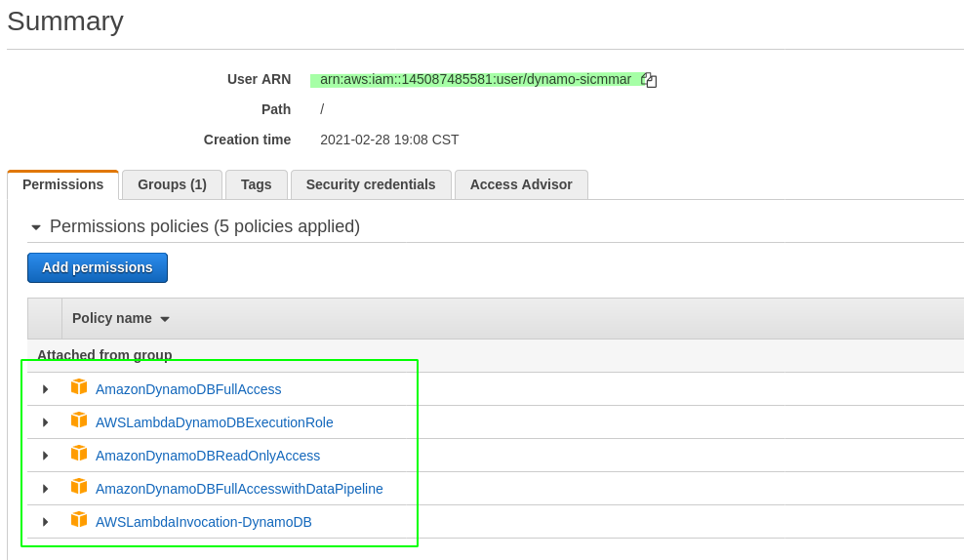
Task: Click the User ARN label
Action: (259, 79)
